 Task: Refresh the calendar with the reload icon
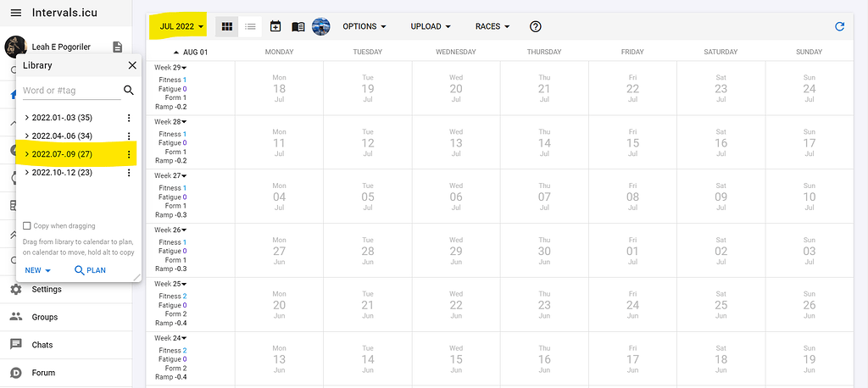coord(839,26)
